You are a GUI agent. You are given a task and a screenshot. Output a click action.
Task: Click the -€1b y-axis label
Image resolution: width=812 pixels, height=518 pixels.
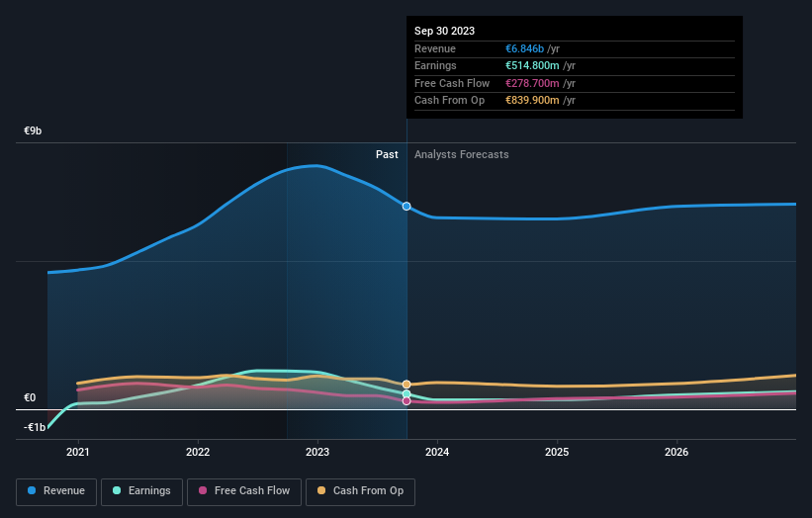(x=35, y=427)
